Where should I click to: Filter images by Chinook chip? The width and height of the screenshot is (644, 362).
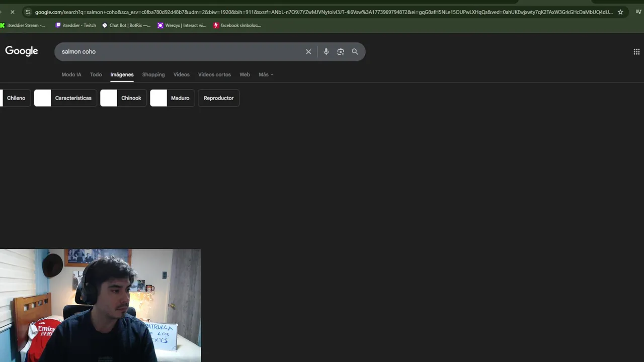tap(123, 98)
